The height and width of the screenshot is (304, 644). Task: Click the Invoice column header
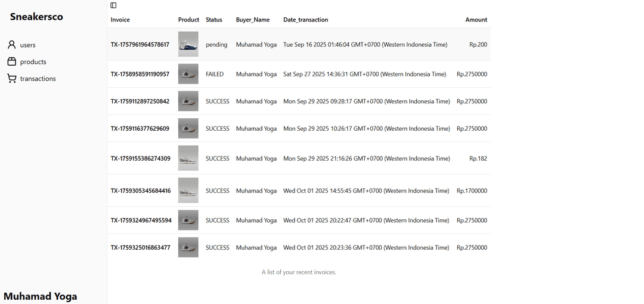(x=120, y=20)
